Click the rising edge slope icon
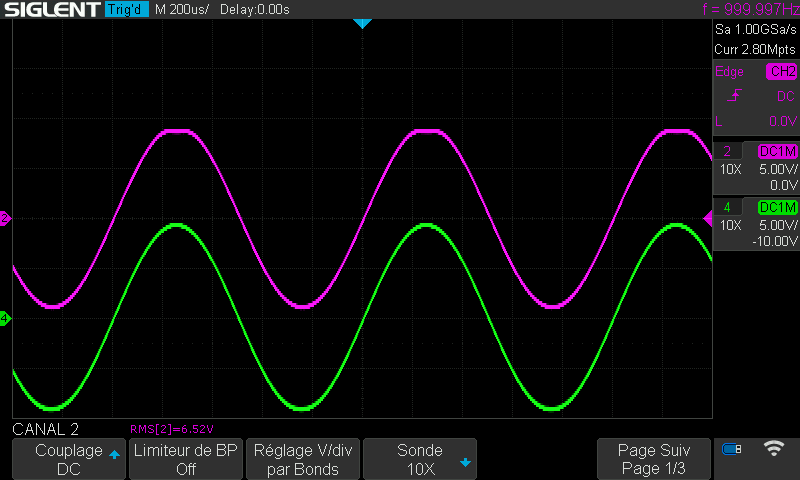Image resolution: width=800 pixels, height=480 pixels. (734, 95)
